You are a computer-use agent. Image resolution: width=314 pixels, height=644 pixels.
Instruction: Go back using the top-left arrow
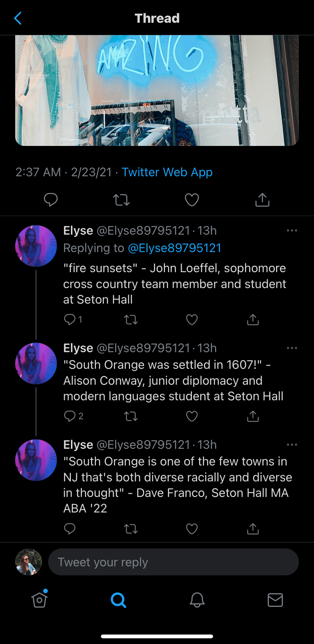pos(18,18)
